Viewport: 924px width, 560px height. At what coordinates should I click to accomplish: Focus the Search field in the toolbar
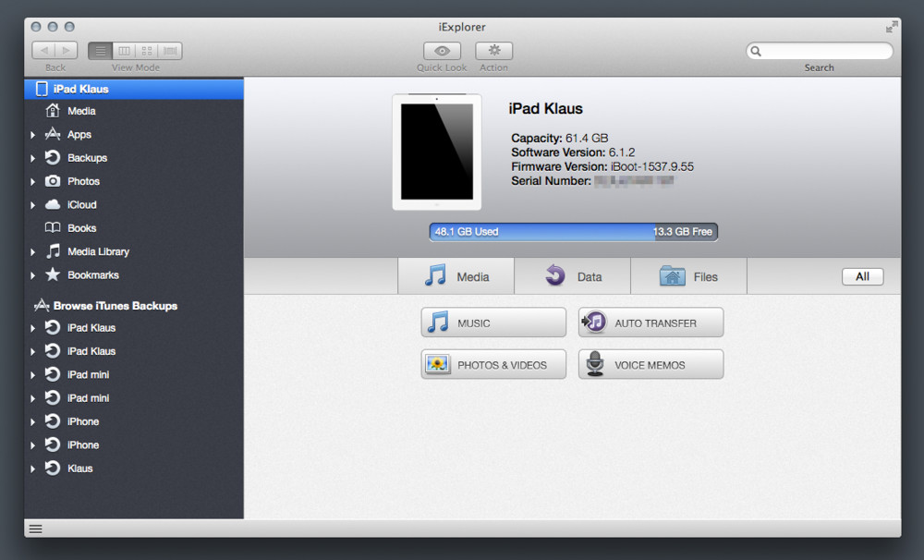point(819,51)
